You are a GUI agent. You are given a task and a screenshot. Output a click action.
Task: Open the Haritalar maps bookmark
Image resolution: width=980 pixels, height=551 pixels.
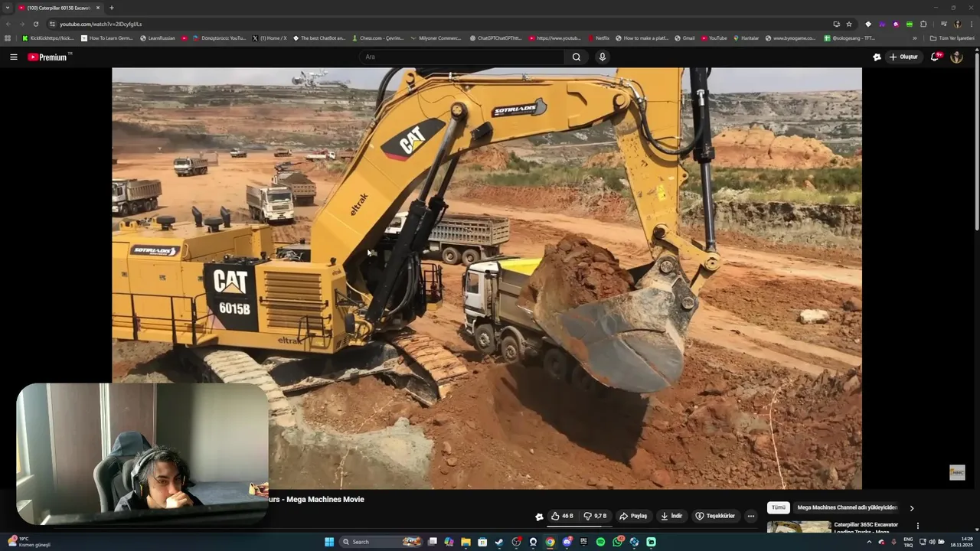coord(746,38)
